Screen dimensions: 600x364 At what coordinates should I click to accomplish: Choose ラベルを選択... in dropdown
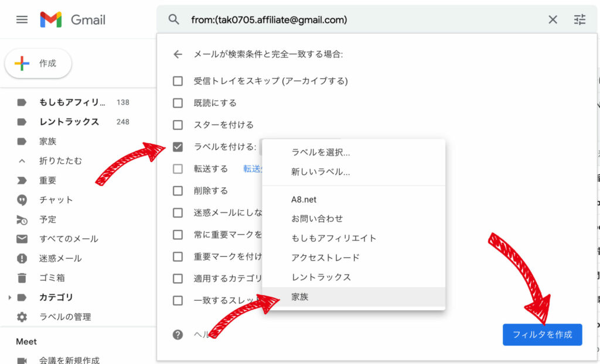tap(353, 152)
